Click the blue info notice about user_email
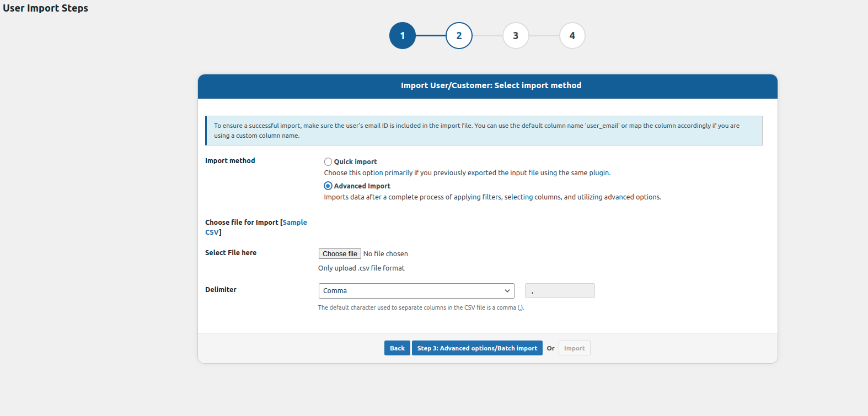The width and height of the screenshot is (868, 416). pyautogui.click(x=484, y=131)
